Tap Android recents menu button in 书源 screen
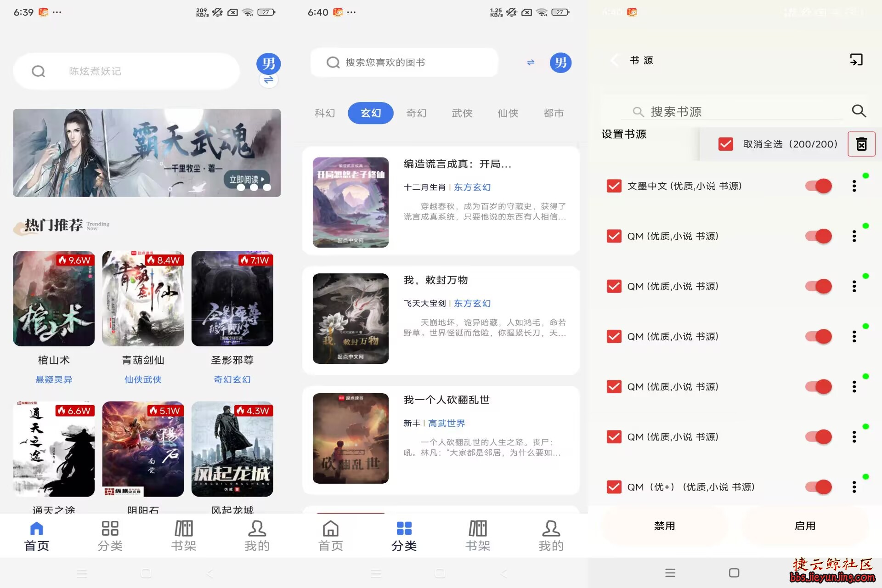 coord(670,573)
